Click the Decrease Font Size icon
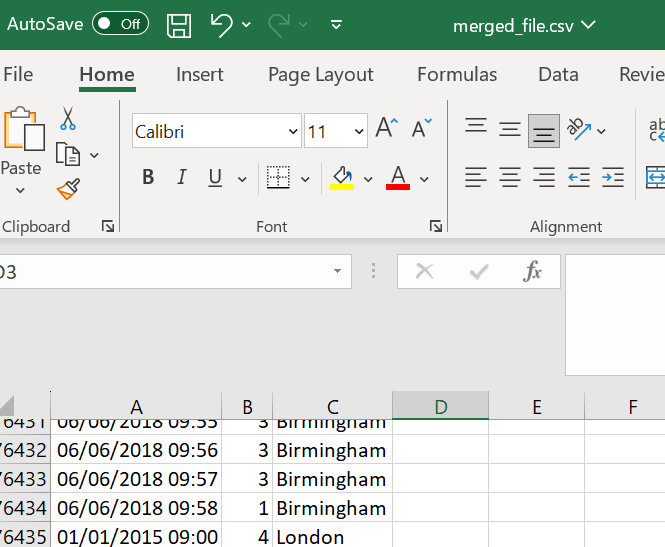 (x=421, y=129)
